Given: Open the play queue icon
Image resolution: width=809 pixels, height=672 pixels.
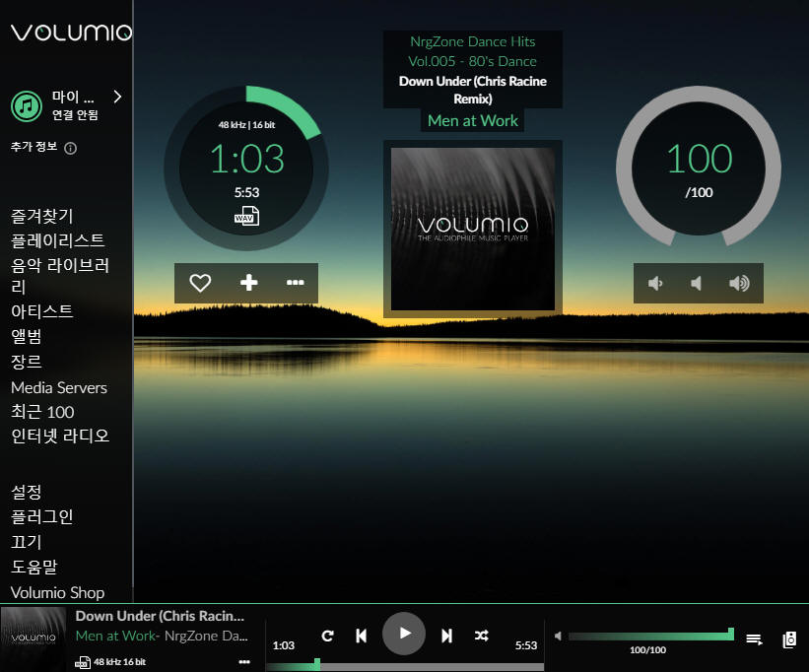Looking at the screenshot, I should click(754, 640).
